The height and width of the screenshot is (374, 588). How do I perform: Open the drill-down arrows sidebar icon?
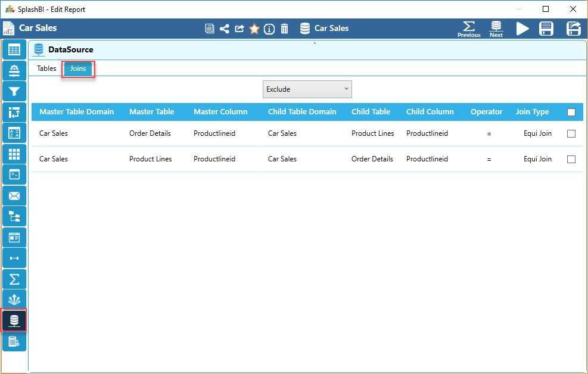(x=14, y=300)
